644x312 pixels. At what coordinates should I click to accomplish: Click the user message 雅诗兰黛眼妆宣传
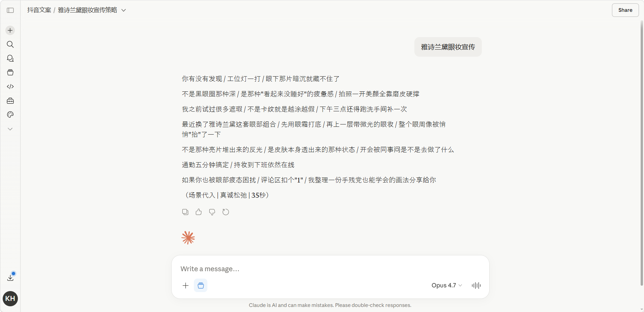pos(448,47)
